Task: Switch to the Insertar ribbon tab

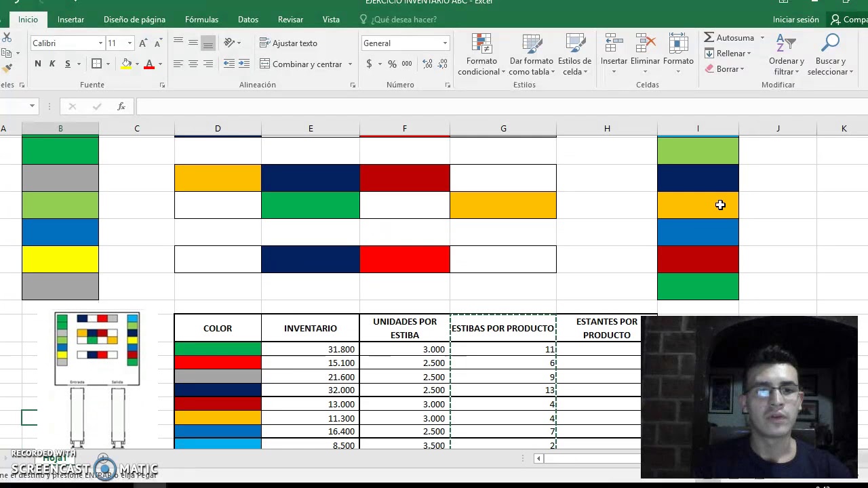Action: pos(71,20)
